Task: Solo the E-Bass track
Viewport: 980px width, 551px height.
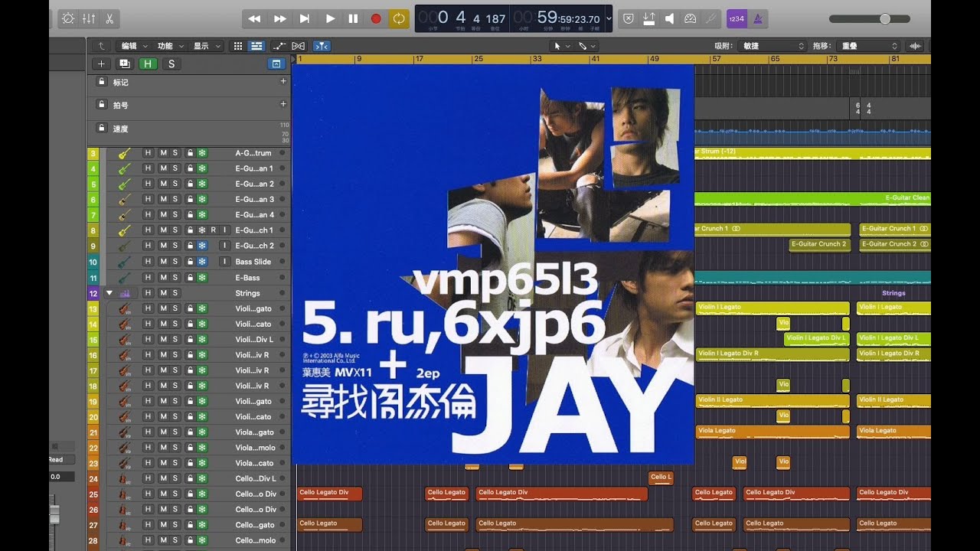Action: [175, 278]
